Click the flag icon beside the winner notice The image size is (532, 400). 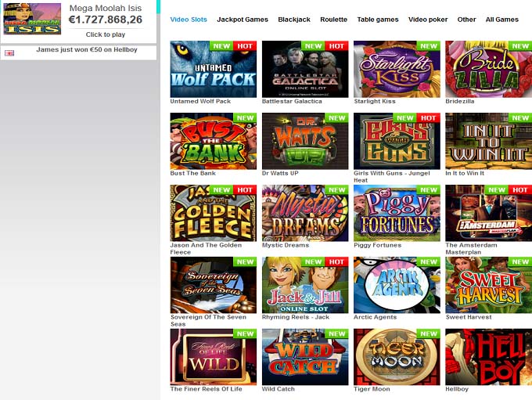(9, 53)
